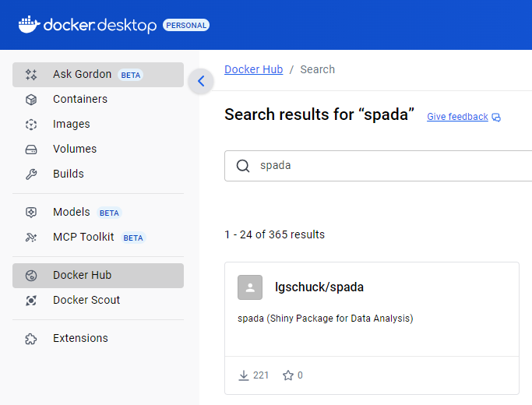This screenshot has height=405, width=532.
Task: Open Builds via the wrench icon
Action: point(31,174)
